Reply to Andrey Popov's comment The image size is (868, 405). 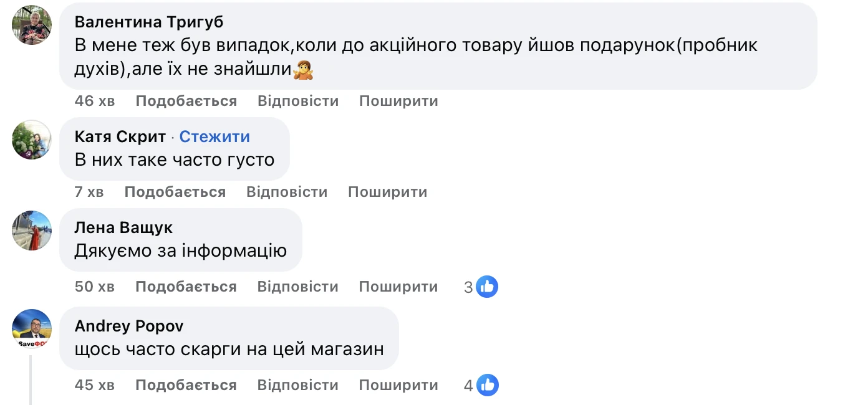pos(297,385)
